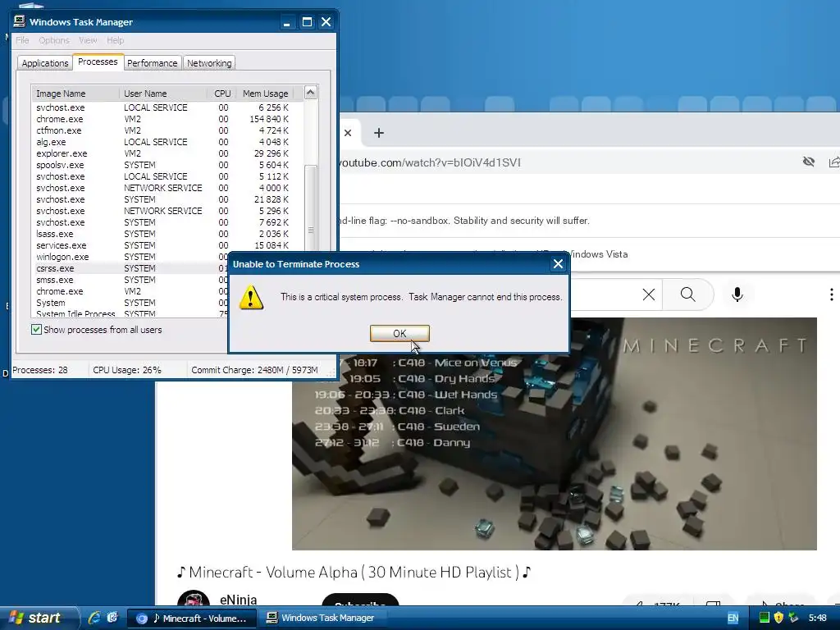Open the File menu in Task Manager
This screenshot has height=630, width=840.
pyautogui.click(x=22, y=40)
